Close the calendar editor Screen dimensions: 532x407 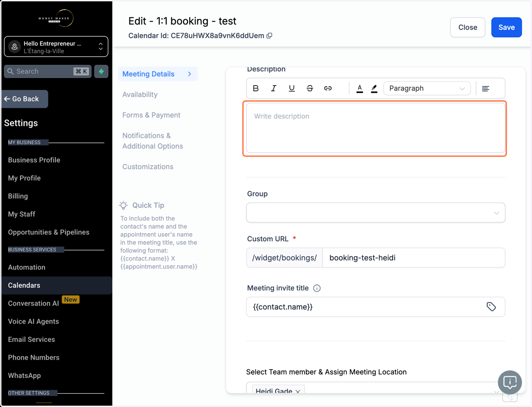468,27
